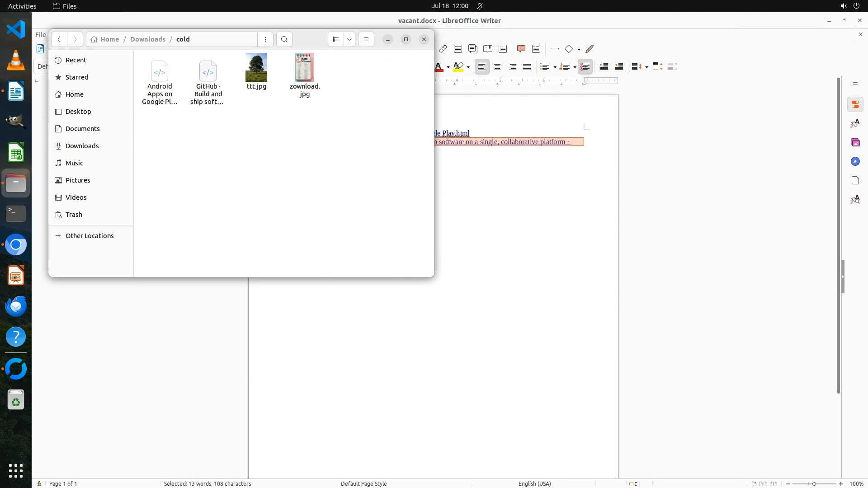Click the zoom slider in the status bar
This screenshot has height=488, width=868.
[814, 483]
